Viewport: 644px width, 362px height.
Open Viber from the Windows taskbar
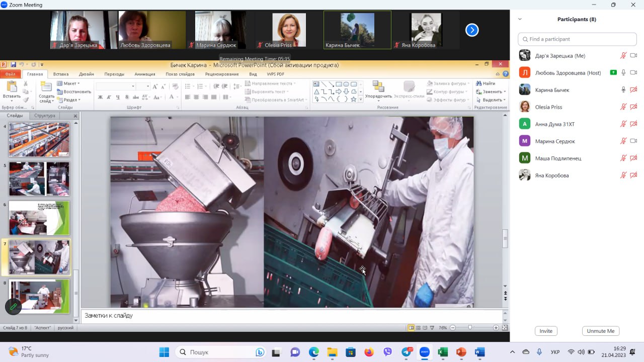[x=387, y=352]
